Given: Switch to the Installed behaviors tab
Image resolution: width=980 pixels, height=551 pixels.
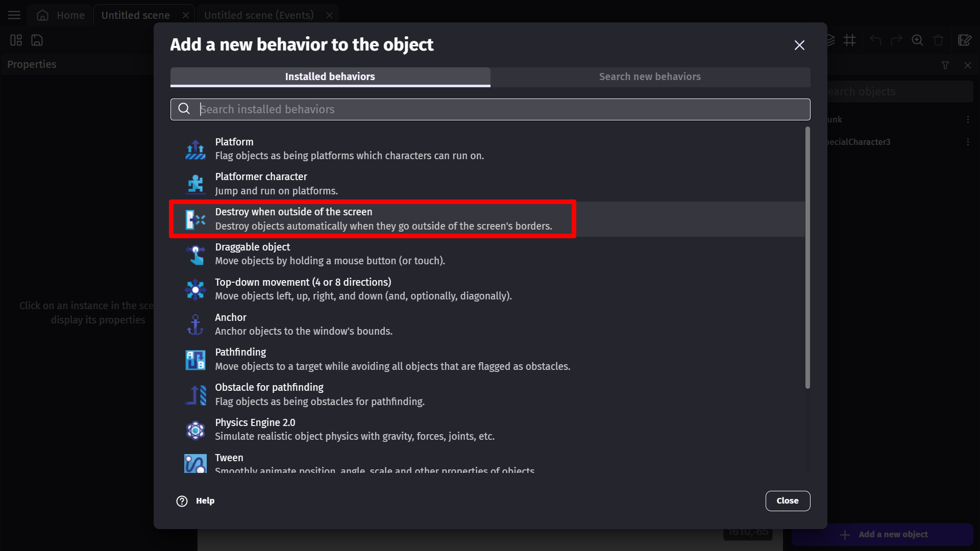Looking at the screenshot, I should [x=330, y=76].
